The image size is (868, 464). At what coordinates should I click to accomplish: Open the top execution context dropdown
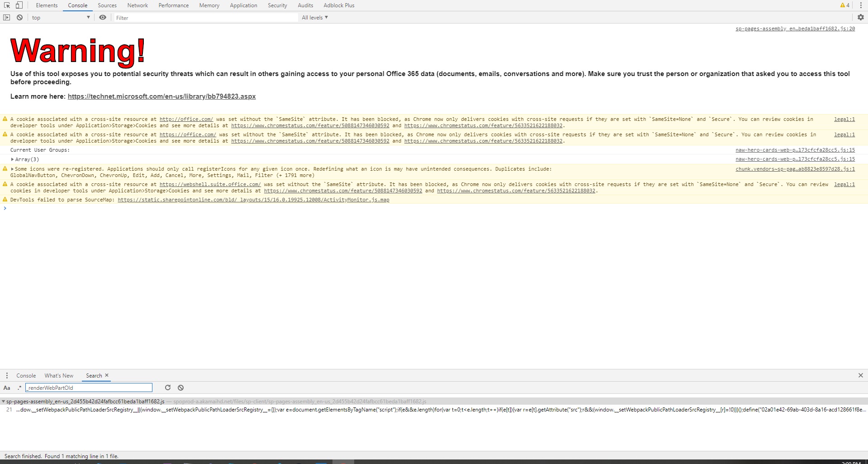61,18
